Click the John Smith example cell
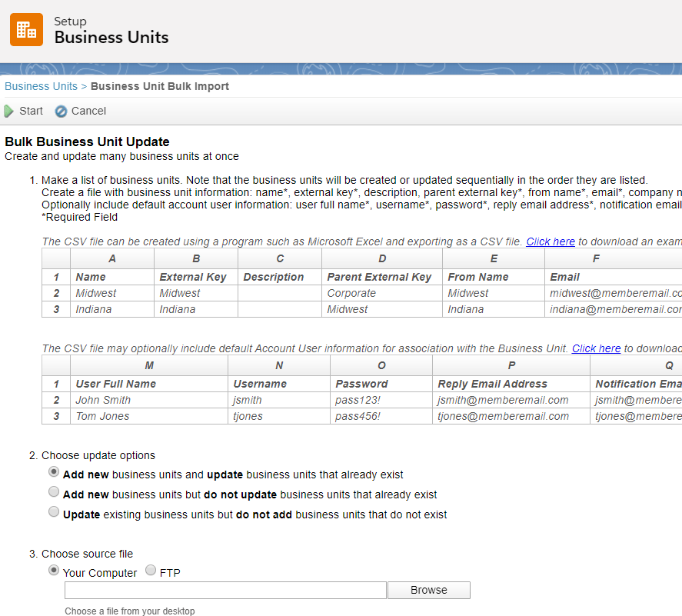682x616 pixels. pyautogui.click(x=103, y=400)
